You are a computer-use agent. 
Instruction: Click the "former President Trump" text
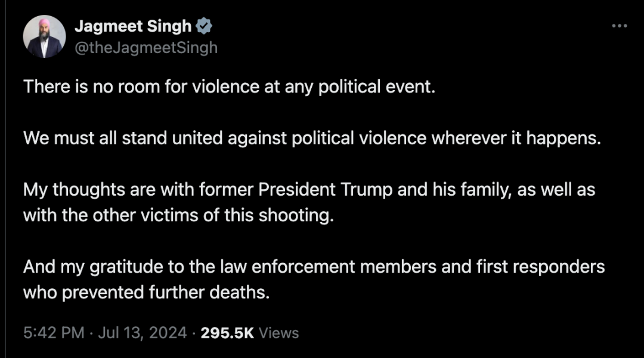coord(296,190)
